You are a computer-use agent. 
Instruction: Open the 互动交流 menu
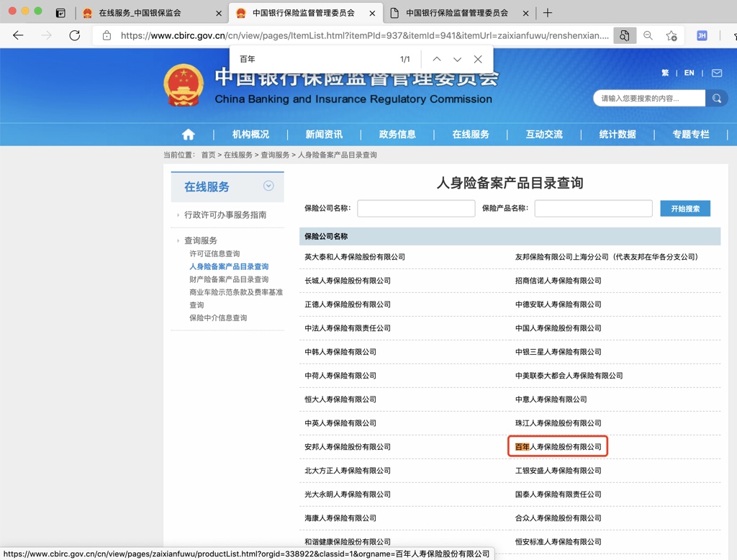(544, 135)
